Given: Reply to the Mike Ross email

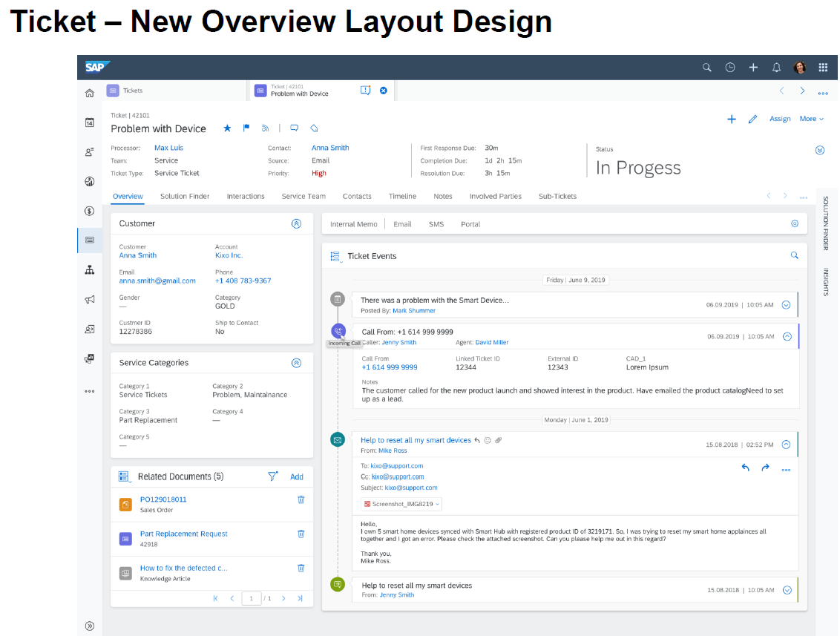Looking at the screenshot, I should tap(745, 468).
